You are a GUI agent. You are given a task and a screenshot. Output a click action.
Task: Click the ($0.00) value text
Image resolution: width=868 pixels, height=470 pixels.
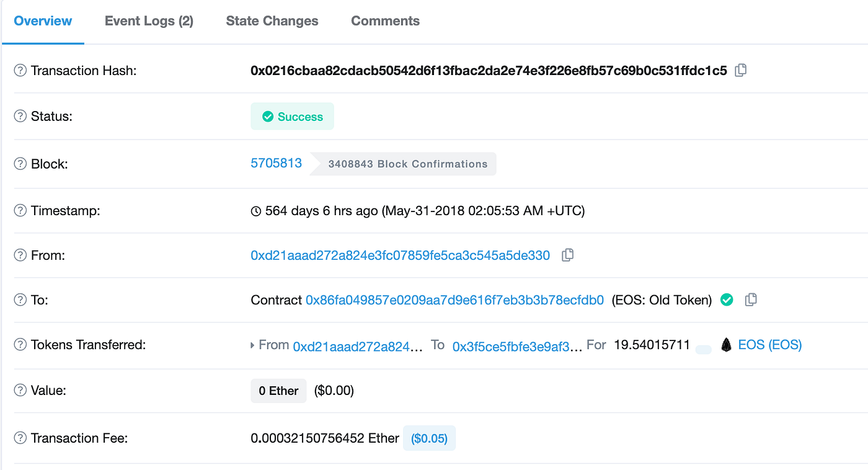334,391
